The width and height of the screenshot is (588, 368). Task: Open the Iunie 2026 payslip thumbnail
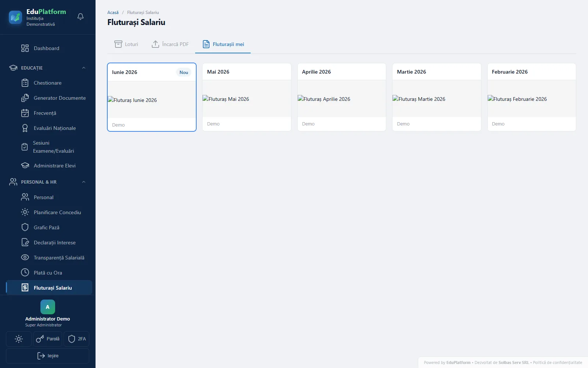(x=152, y=100)
